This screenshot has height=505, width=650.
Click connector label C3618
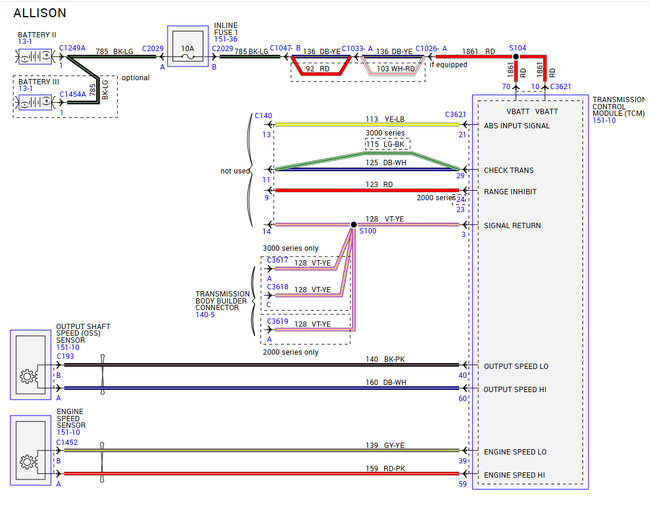pos(277,287)
